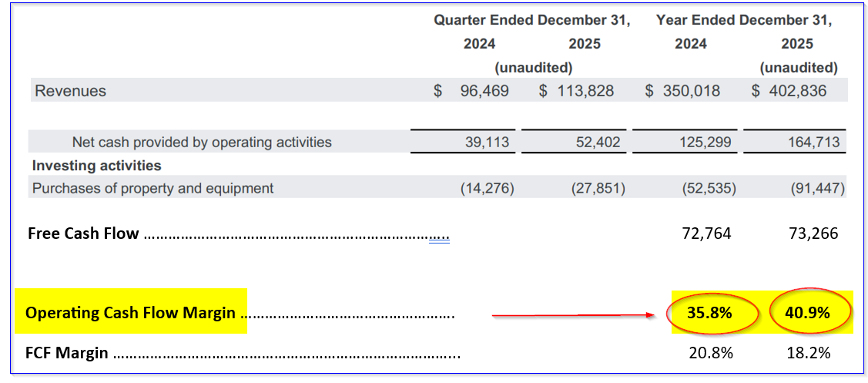868x383 pixels.
Task: Click the circled 35.8% margin value
Action: tap(711, 312)
